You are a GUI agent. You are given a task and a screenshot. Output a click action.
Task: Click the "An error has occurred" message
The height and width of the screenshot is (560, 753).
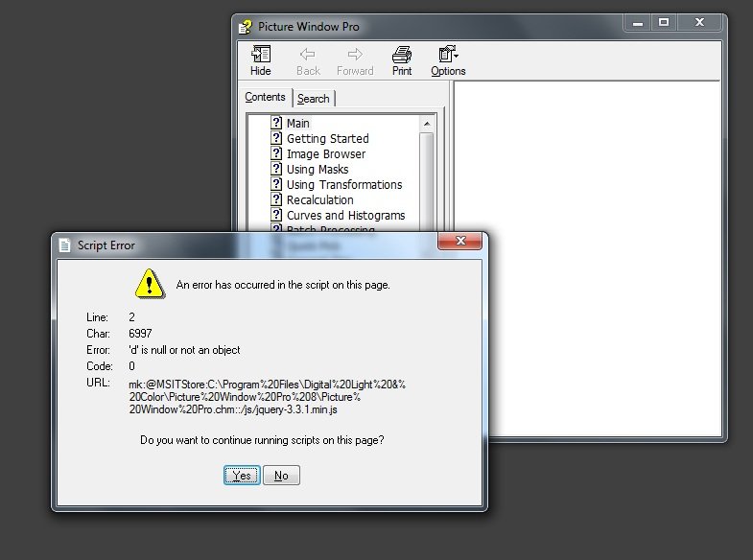point(283,285)
